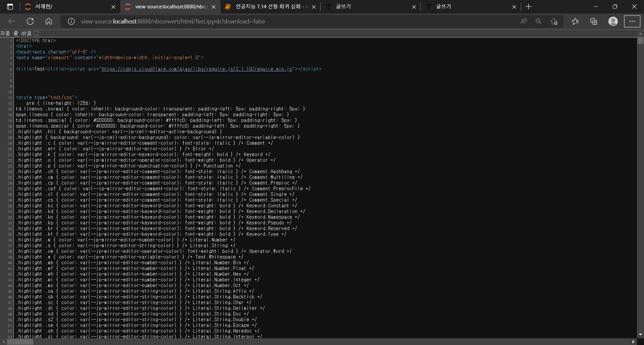Screen dimensions: 644x345
Task: Click the horizontal scrollbar thumb
Action: [x=20, y=342]
